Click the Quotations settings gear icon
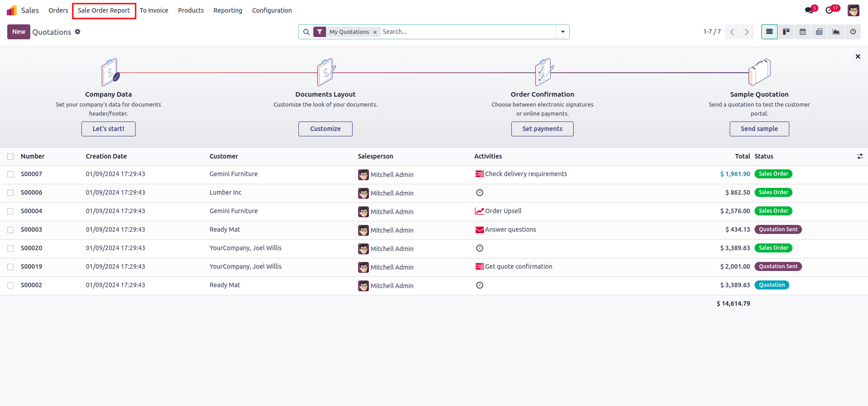This screenshot has width=868, height=406. click(x=78, y=32)
